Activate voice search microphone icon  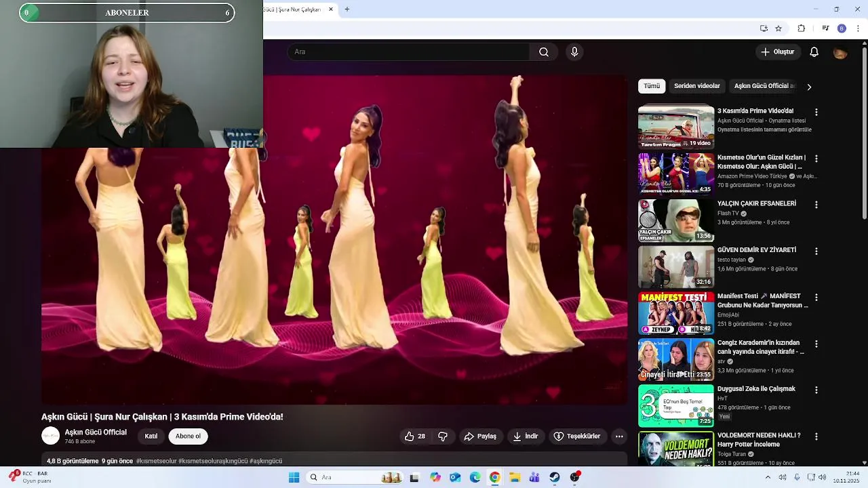tap(574, 52)
